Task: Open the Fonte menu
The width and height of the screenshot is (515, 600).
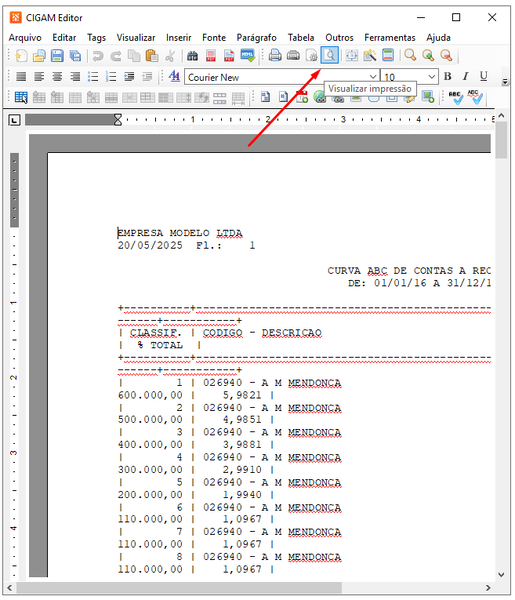Action: (214, 38)
